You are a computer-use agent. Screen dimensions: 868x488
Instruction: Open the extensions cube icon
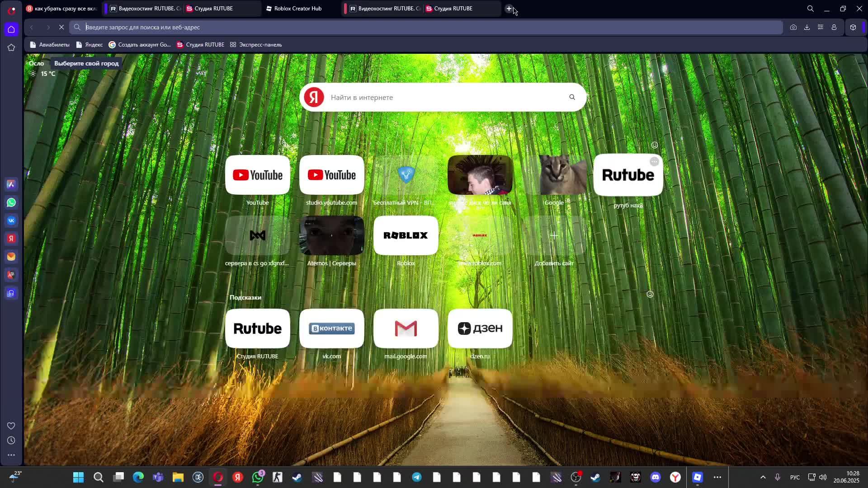click(x=853, y=27)
